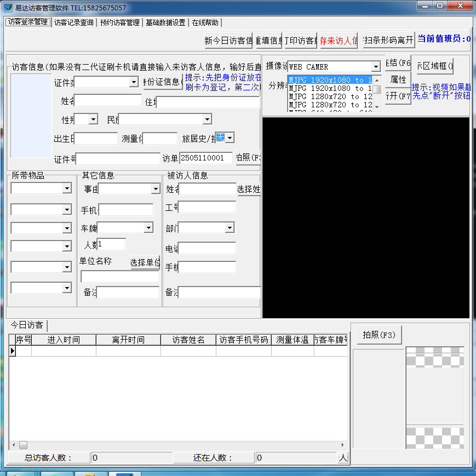Image resolution: width=476 pixels, height=476 pixels.
Task: Click the 测量体温 input field
Action: pyautogui.click(x=160, y=139)
